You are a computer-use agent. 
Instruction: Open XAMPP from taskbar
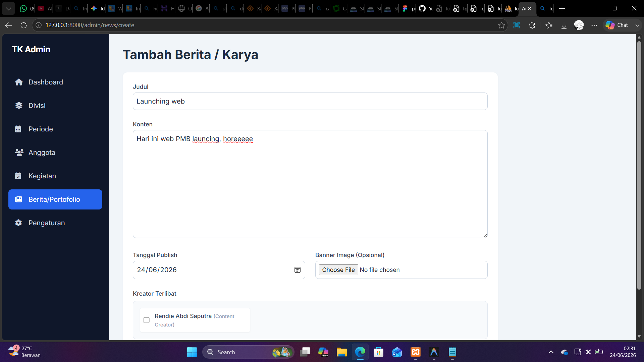coord(415,352)
